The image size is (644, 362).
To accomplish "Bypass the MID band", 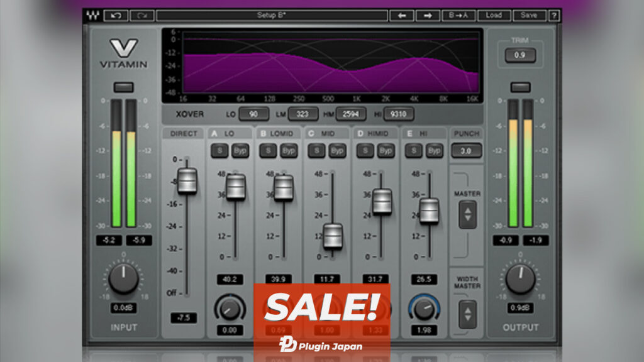I will coord(338,150).
